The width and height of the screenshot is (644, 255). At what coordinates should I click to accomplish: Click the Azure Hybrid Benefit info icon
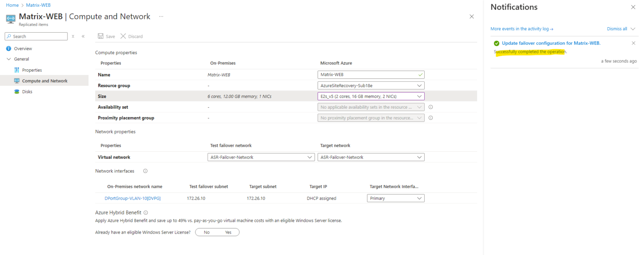pos(145,212)
